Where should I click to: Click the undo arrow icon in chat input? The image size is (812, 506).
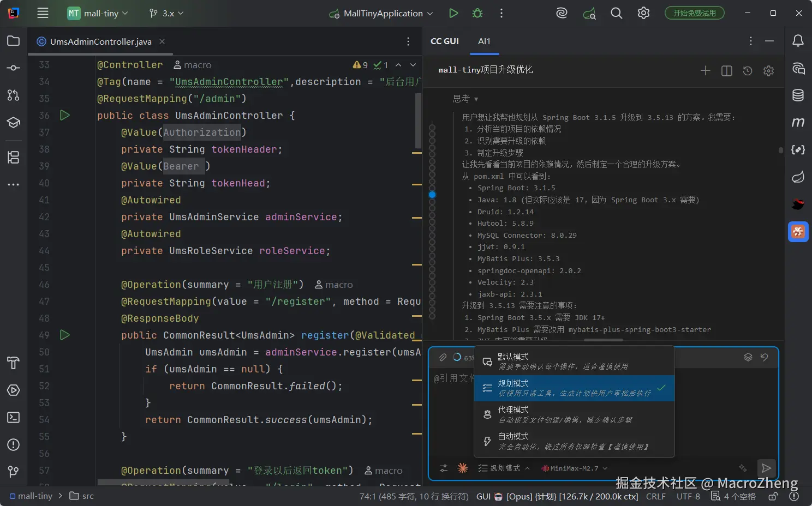(764, 357)
